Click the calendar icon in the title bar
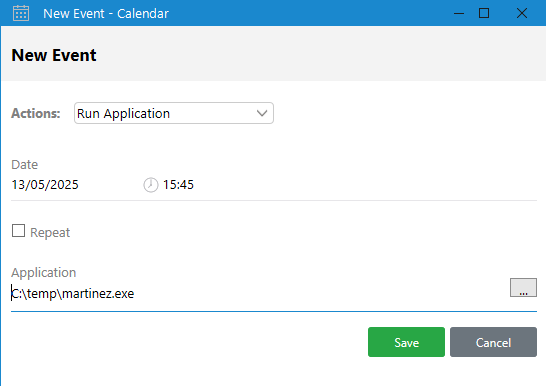Viewport: 546px width, 386px height. [21, 13]
